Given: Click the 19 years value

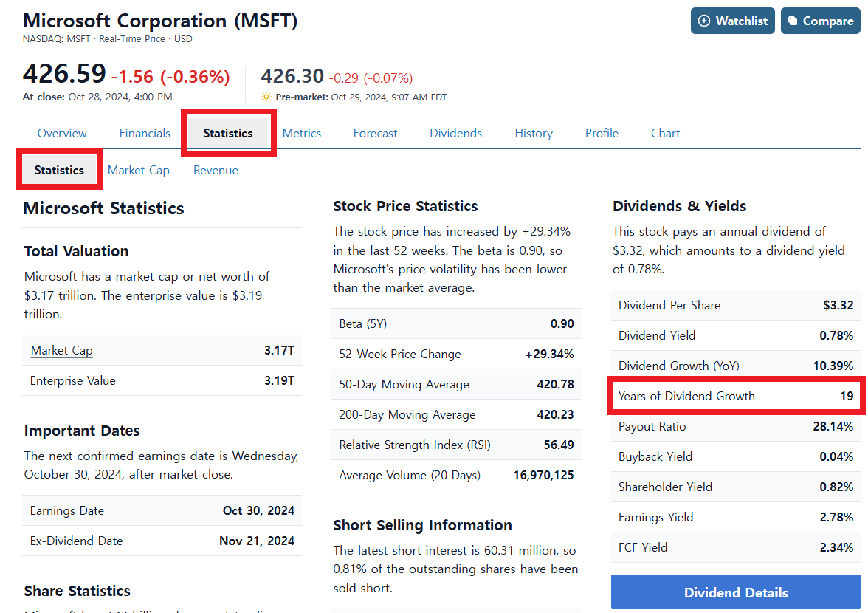Looking at the screenshot, I should click(847, 397).
